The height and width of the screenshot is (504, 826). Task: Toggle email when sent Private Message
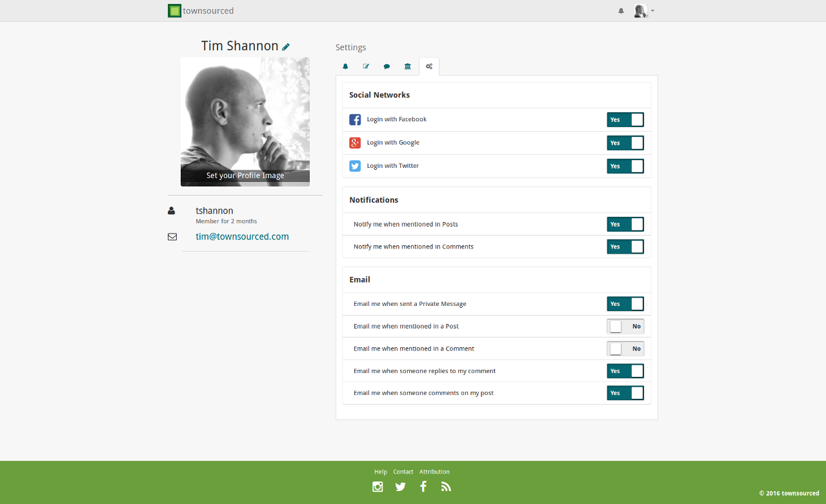point(625,304)
